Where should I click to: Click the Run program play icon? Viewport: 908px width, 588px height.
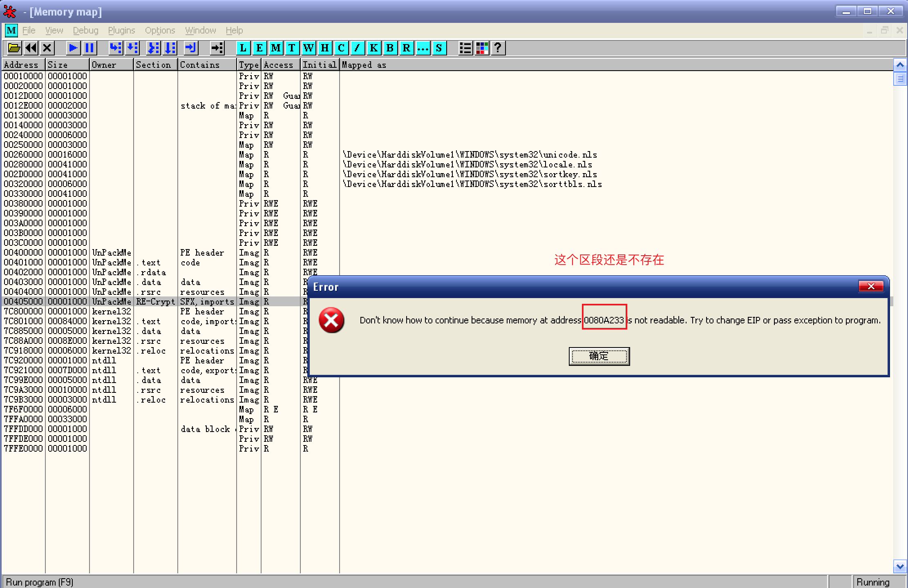click(73, 48)
